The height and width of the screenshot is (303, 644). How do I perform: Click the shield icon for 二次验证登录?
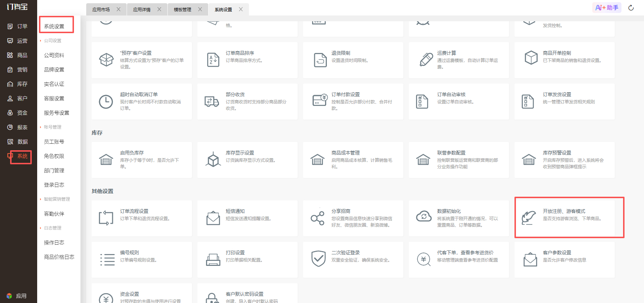click(319, 259)
